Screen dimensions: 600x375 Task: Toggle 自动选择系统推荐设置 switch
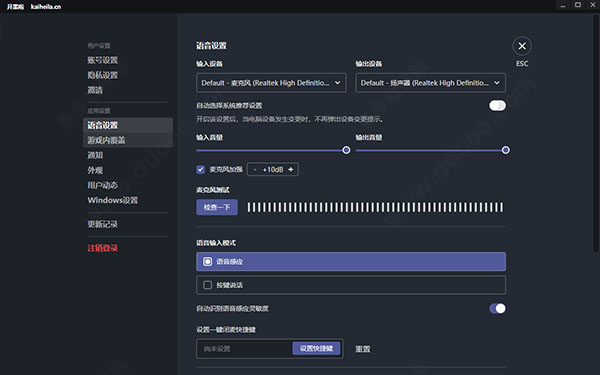tap(497, 106)
